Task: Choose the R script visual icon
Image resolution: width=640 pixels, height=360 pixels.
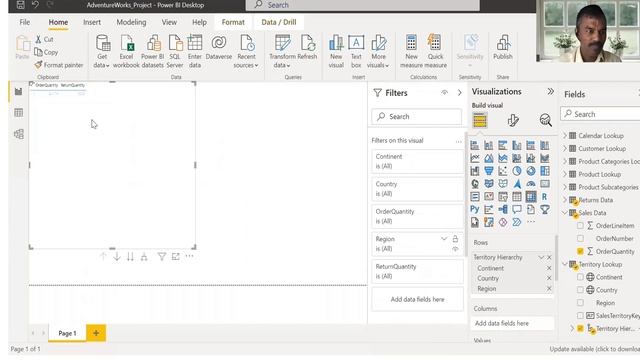Action: click(x=544, y=197)
